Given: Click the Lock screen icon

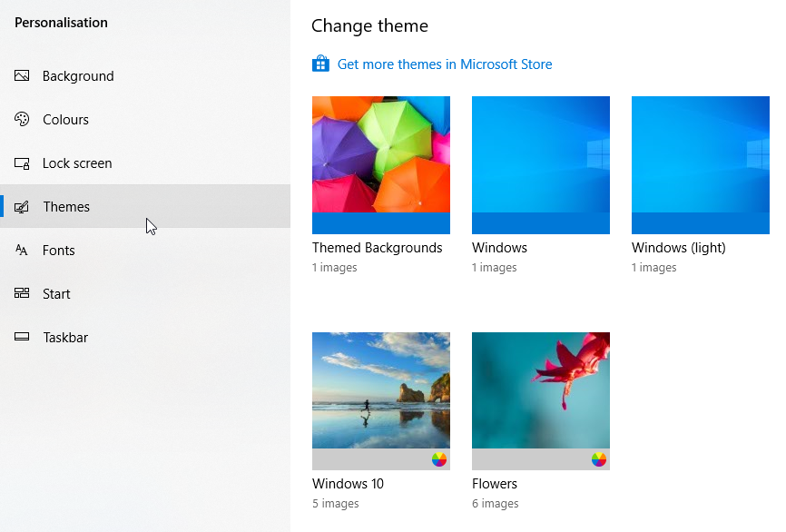Looking at the screenshot, I should click(21, 163).
